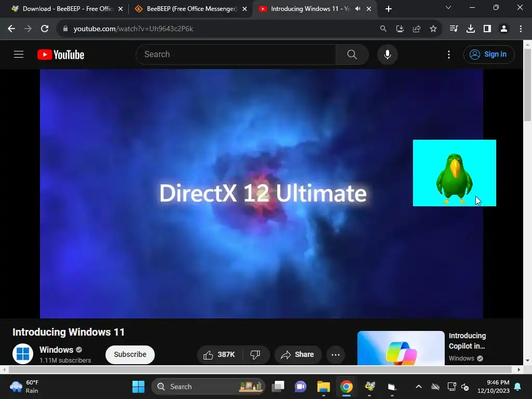Screen dimensions: 532x399
Task: Click the horizontal scrollbar at page bottom
Action: point(260,369)
